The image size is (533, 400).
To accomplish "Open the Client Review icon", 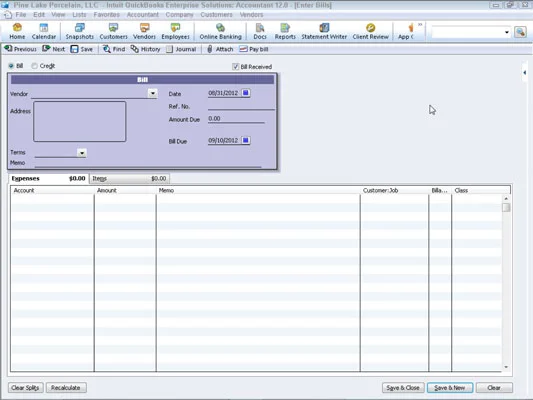I will [x=371, y=31].
